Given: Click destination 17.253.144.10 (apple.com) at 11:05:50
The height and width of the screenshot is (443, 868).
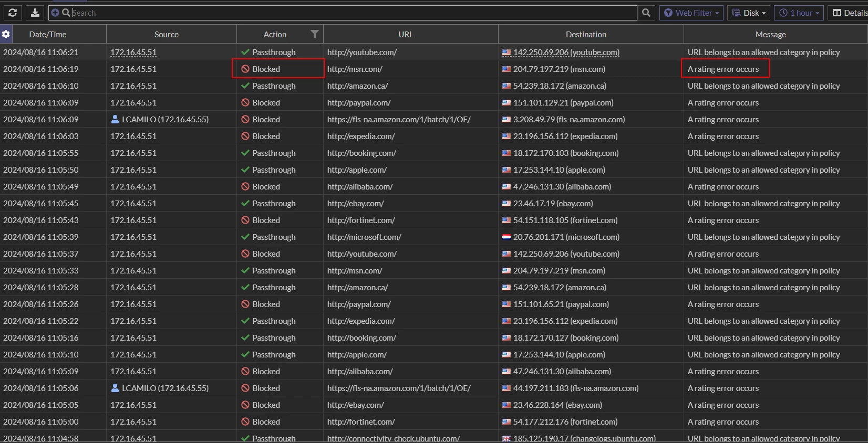Looking at the screenshot, I should 559,170.
